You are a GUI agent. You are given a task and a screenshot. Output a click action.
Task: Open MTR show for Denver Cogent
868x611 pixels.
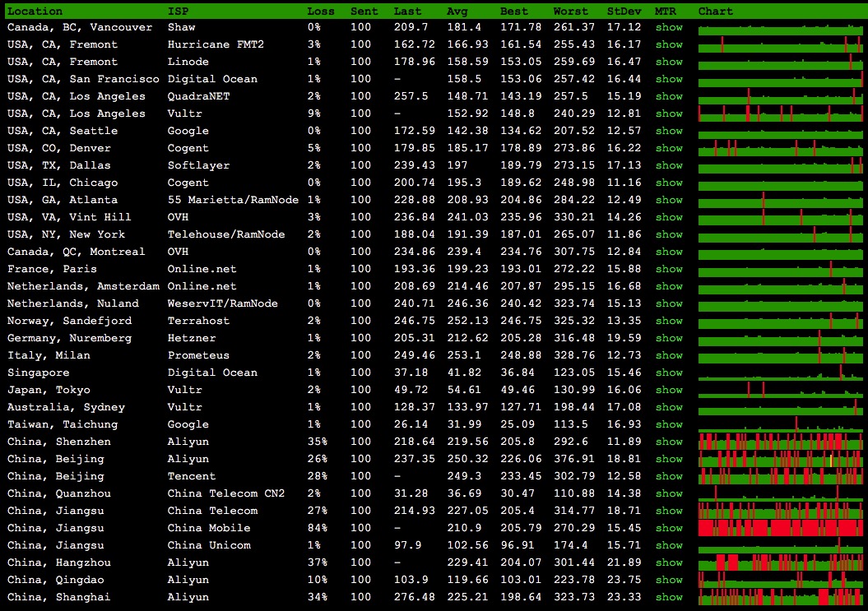click(669, 148)
